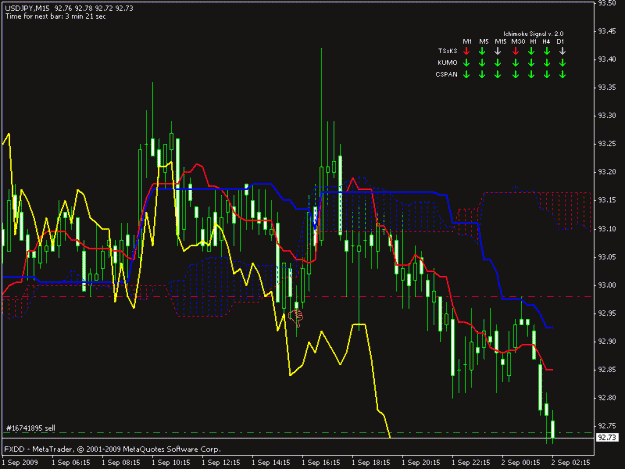The width and height of the screenshot is (625, 469).
Task: Click the '1 Sep 10:15' time label
Action: 171,463
